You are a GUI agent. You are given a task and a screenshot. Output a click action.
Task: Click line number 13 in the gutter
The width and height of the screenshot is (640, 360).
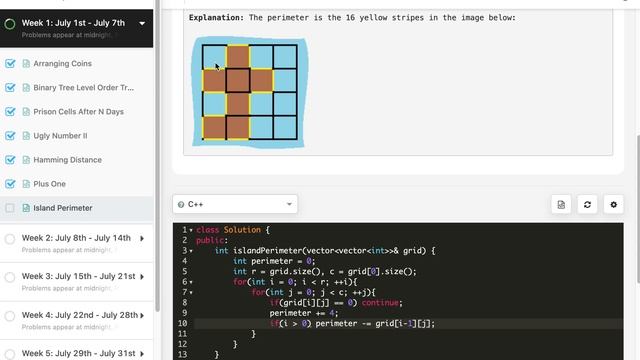[182, 355]
